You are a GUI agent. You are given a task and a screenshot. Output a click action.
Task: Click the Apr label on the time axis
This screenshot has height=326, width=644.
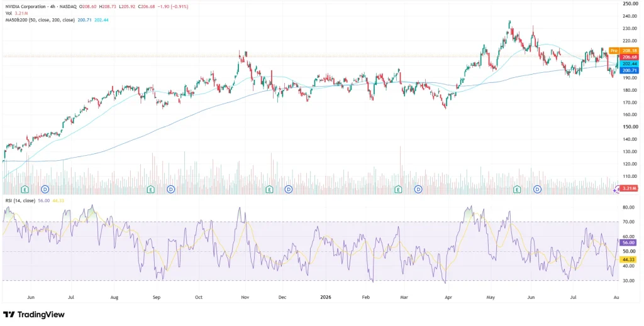click(x=448, y=296)
